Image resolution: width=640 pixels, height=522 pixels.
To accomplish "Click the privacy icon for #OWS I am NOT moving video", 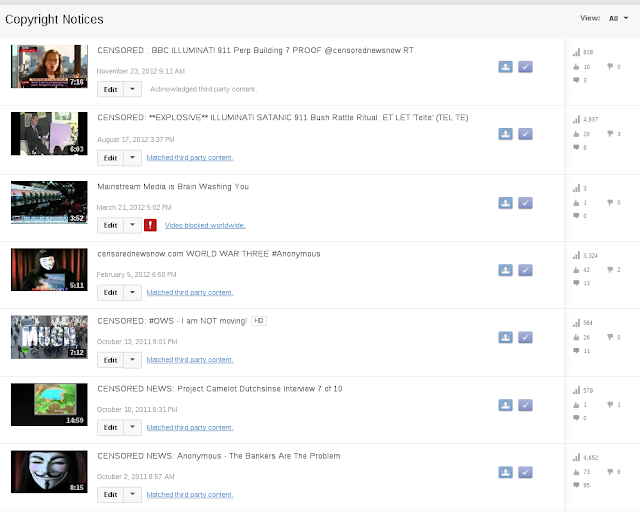I will click(505, 338).
